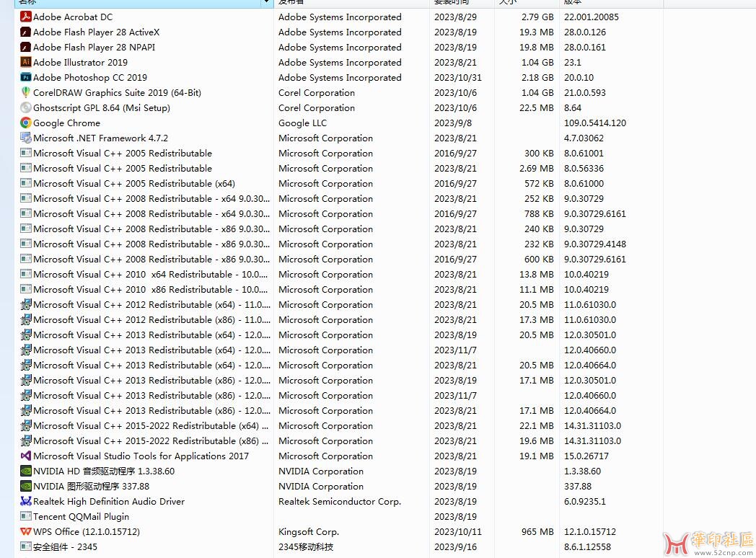Click the Adobe Acrobat DC icon
This screenshot has width=756, height=558.
pyautogui.click(x=25, y=17)
